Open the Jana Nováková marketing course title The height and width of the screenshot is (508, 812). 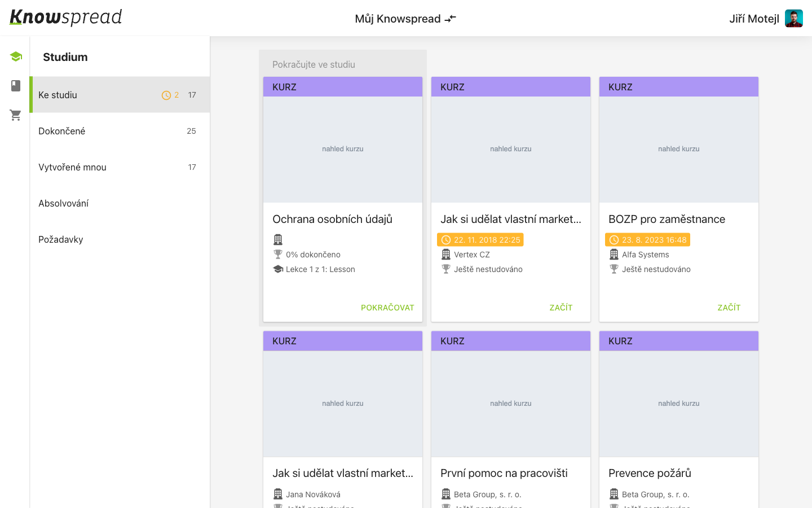point(343,473)
